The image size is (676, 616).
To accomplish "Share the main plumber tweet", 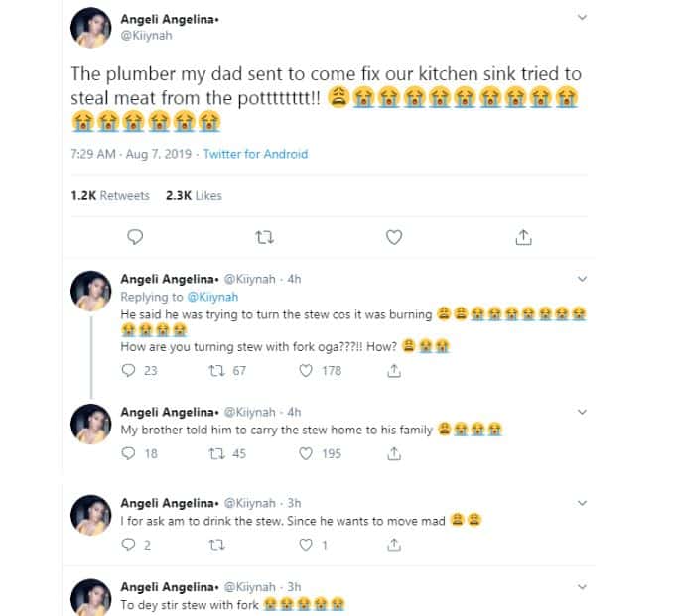I will point(524,237).
